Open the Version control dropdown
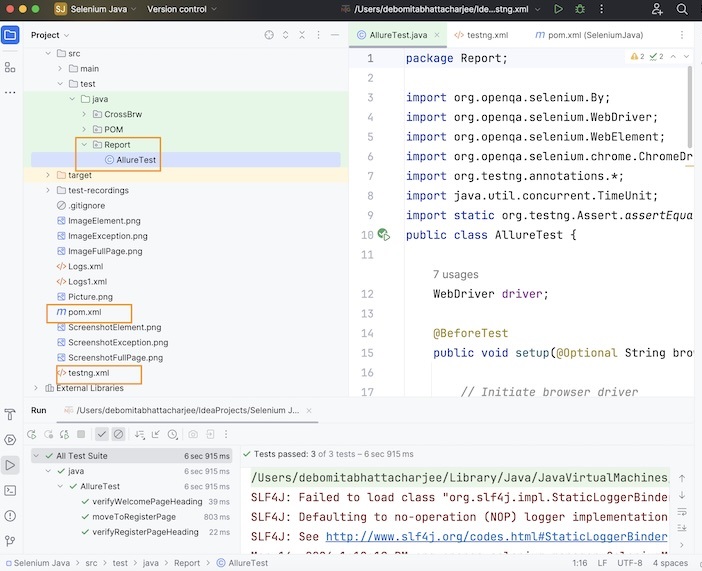This screenshot has height=571, width=702. [182, 9]
